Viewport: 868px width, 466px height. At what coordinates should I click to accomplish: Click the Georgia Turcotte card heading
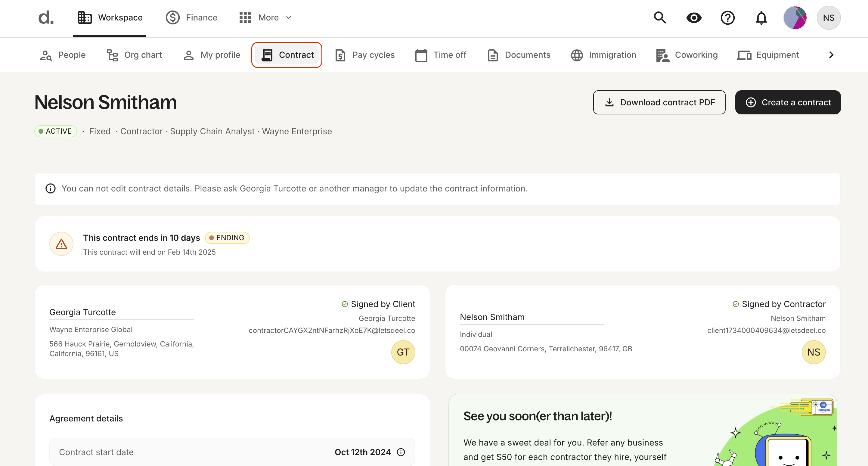(82, 312)
